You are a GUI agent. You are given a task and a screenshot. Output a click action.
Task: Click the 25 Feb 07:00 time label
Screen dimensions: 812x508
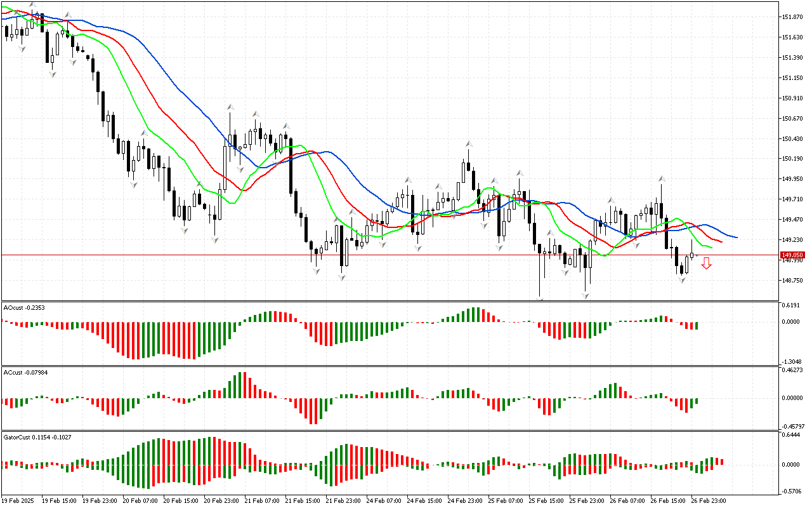(506, 501)
